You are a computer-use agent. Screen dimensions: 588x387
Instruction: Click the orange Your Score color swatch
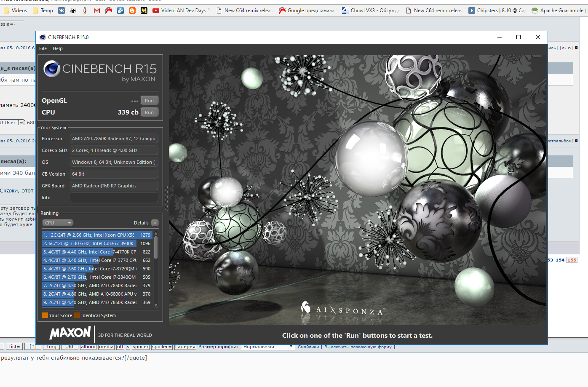[45, 315]
